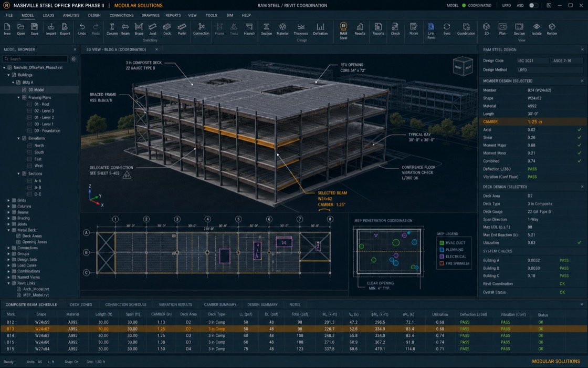
Task: Toggle checkbox for North elevation
Action: [29, 145]
